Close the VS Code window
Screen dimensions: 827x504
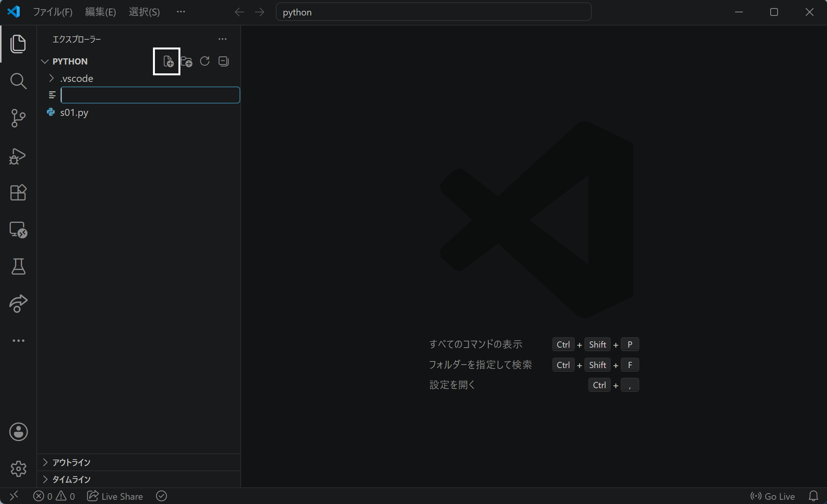pos(809,12)
